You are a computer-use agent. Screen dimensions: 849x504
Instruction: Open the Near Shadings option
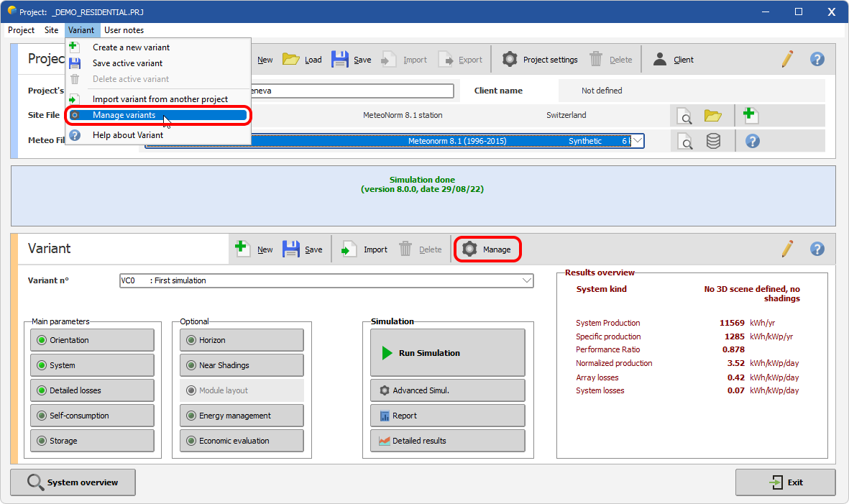click(242, 365)
